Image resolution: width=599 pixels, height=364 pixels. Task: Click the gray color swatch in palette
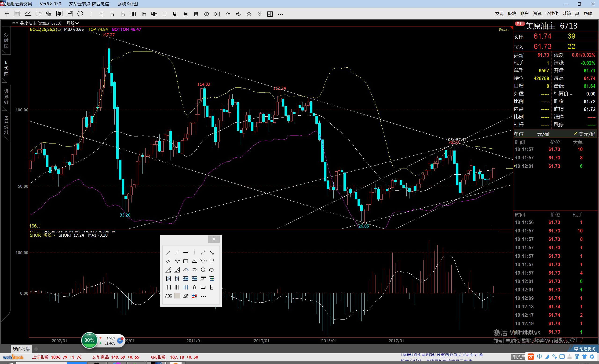[177, 296]
